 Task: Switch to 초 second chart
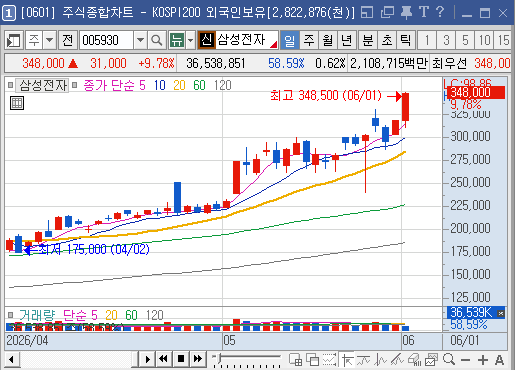point(387,40)
